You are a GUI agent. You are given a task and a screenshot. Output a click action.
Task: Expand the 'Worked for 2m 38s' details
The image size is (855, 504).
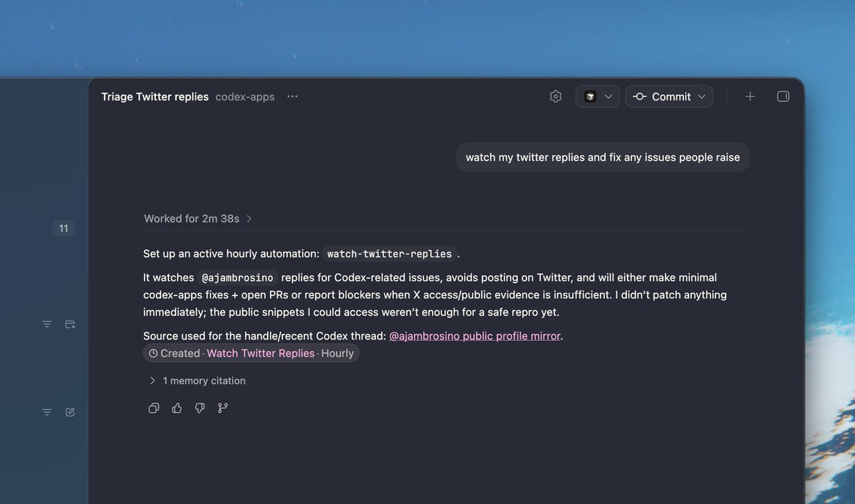point(198,219)
